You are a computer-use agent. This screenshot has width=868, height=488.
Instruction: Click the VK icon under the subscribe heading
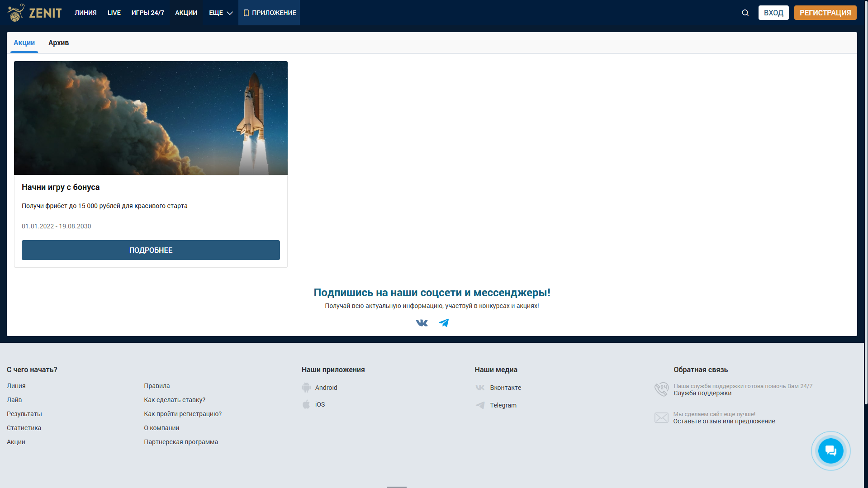tap(422, 322)
